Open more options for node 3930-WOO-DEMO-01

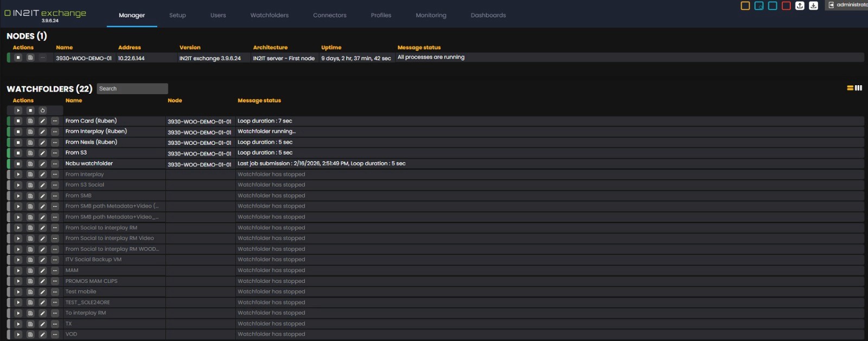click(42, 57)
